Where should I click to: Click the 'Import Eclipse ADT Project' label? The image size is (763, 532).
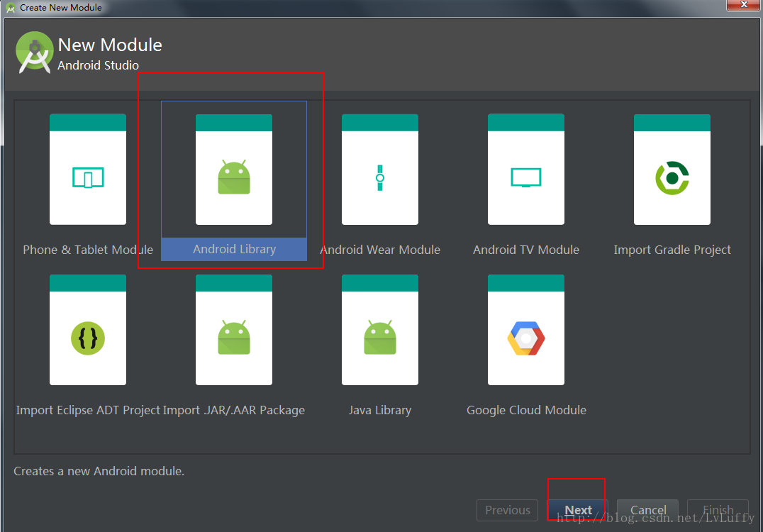[88, 410]
